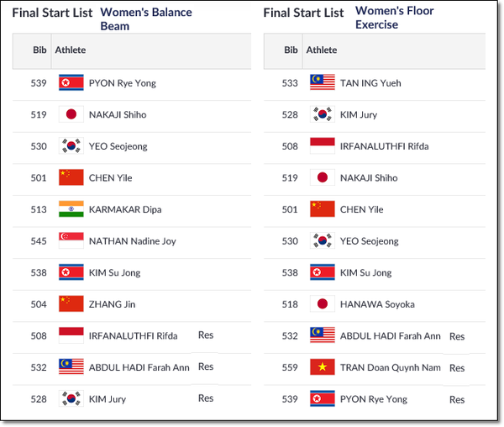
Task: Click the Res label next to KIM Jury in Balance Beam
Action: tap(206, 398)
